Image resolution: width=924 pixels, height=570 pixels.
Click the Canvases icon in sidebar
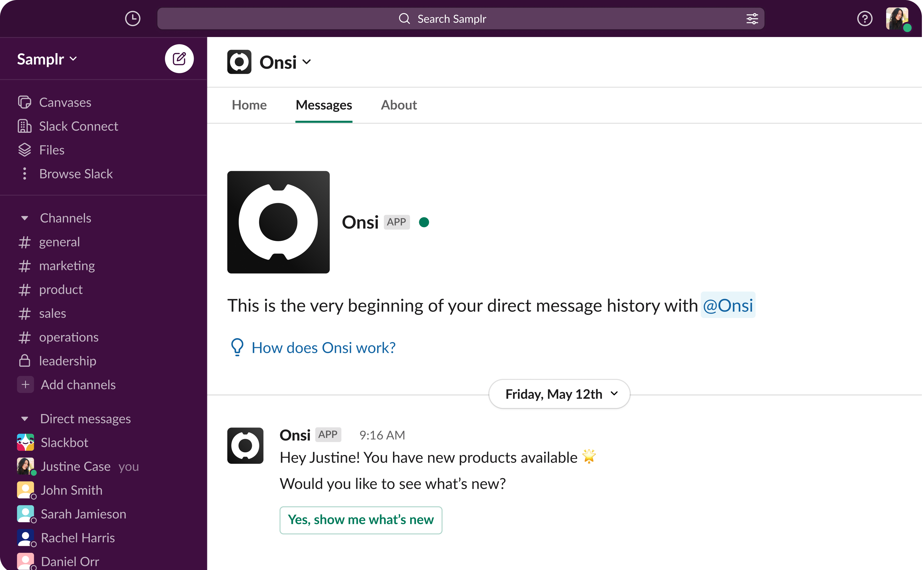pyautogui.click(x=25, y=102)
